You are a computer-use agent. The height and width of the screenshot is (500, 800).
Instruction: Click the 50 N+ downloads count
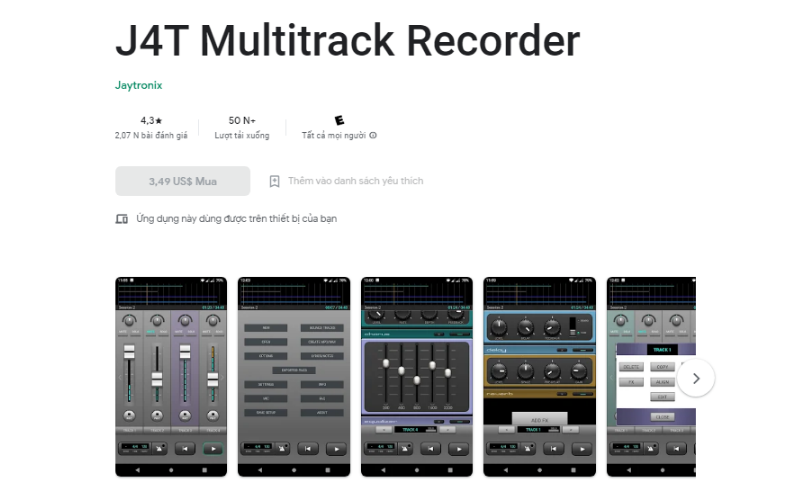(242, 120)
